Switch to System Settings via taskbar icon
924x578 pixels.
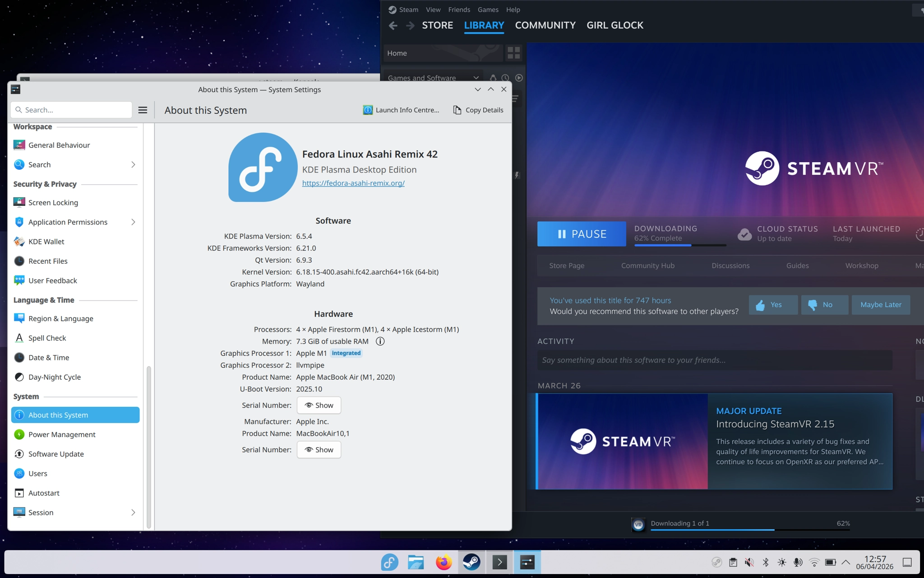[x=527, y=562]
